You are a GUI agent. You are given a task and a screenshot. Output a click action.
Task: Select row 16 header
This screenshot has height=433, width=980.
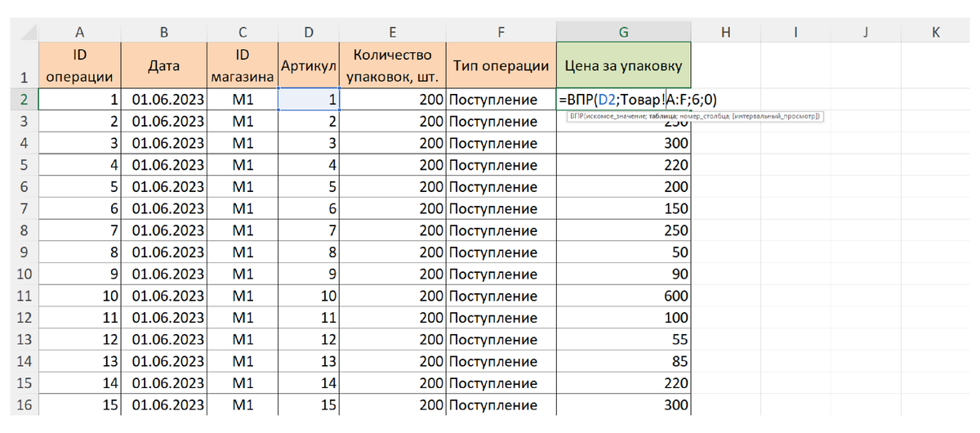click(x=24, y=404)
